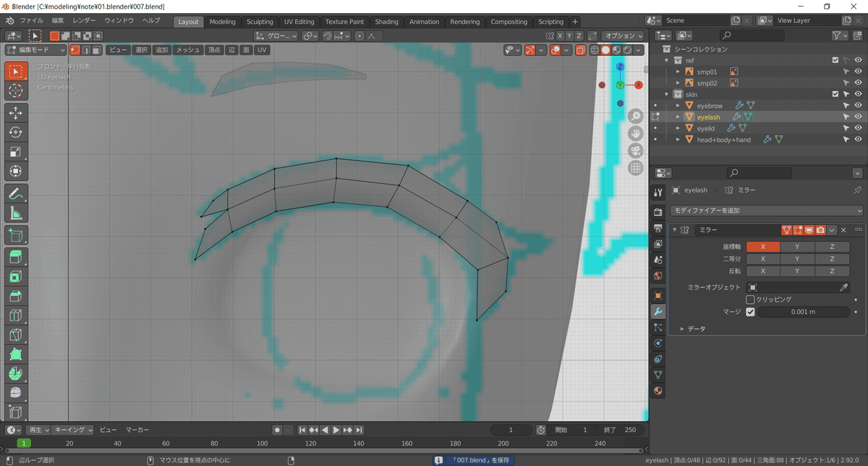Collapse the ミラー modifier panel
868x466 pixels.
(x=675, y=230)
